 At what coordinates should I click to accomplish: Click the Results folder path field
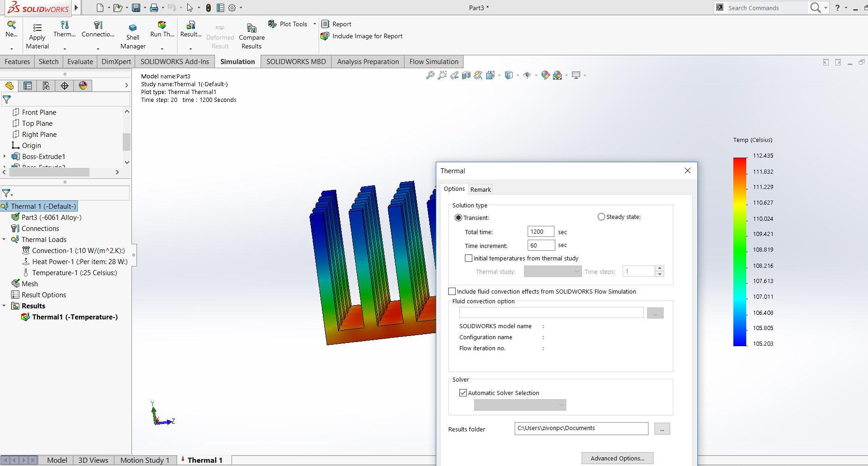point(581,429)
